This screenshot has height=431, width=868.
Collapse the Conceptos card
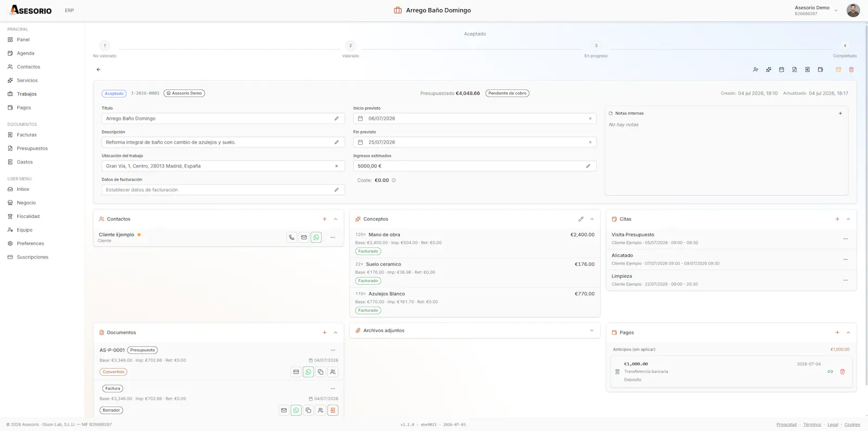[x=592, y=219]
